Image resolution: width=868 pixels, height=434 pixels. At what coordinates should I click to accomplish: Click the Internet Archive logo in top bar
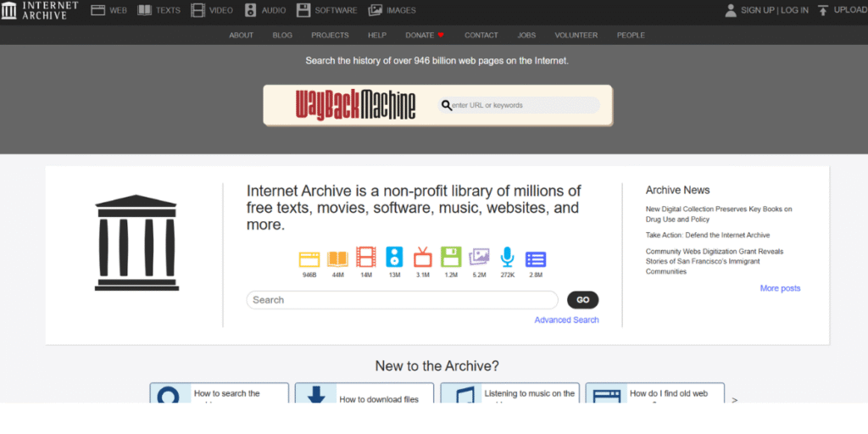point(40,10)
